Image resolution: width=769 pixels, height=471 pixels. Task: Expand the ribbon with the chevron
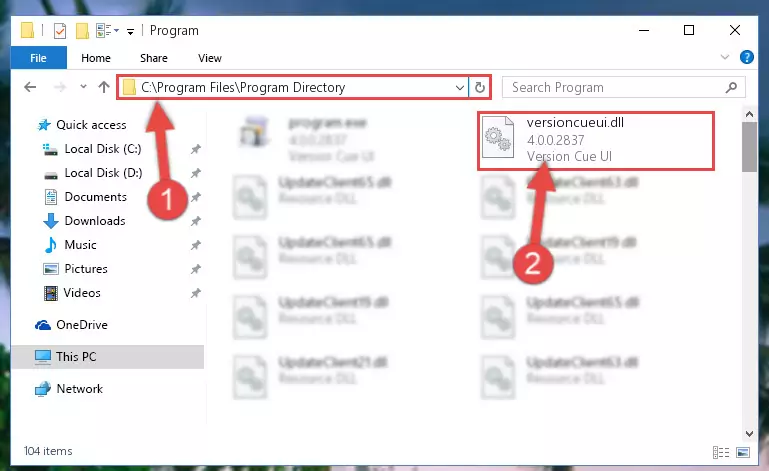724,57
